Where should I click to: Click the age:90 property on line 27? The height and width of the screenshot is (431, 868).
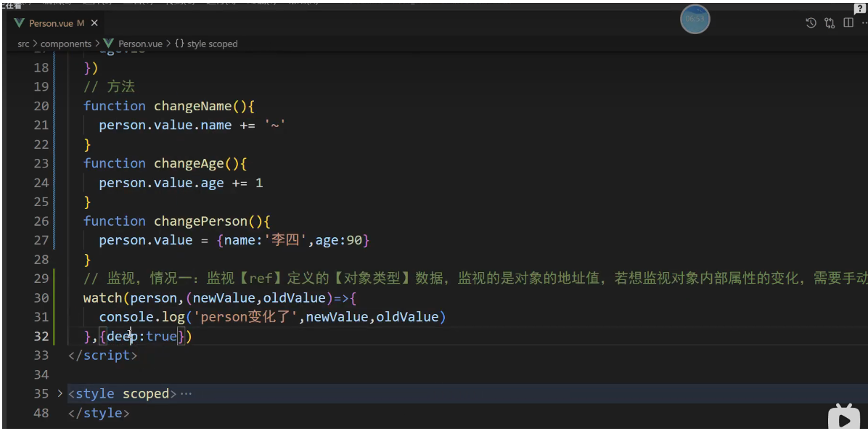tap(338, 241)
